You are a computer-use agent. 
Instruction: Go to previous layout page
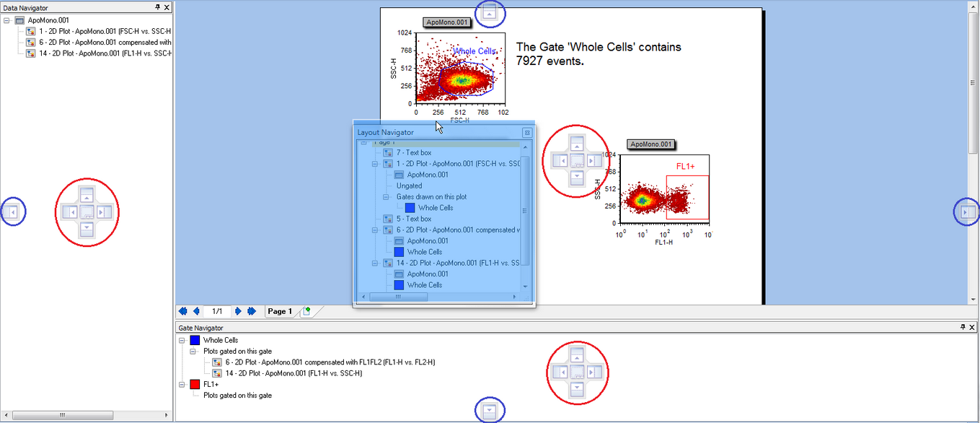(196, 311)
